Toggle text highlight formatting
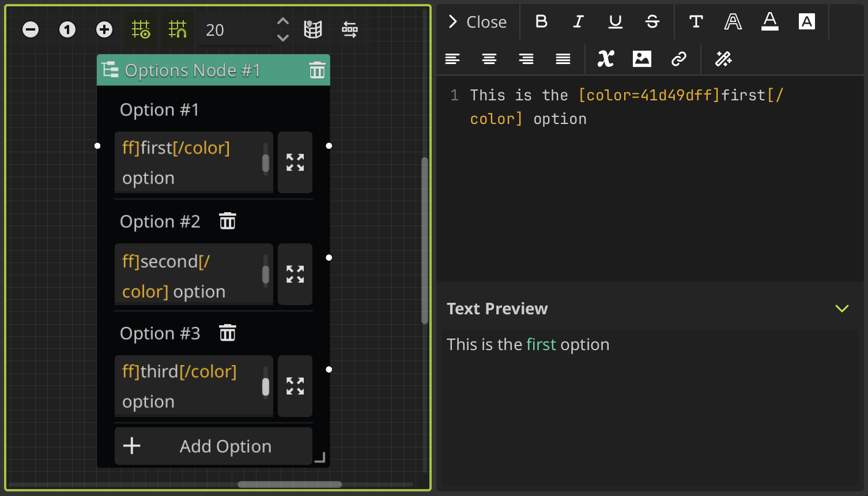Viewport: 868px width, 496px height. [806, 21]
